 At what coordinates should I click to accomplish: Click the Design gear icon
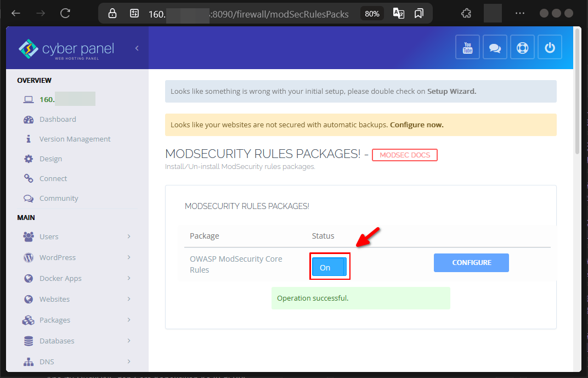29,159
